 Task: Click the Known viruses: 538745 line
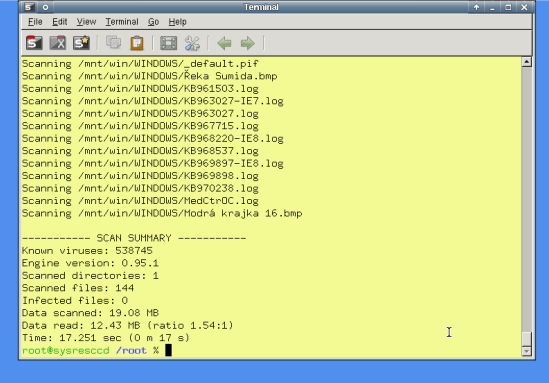coord(87,251)
